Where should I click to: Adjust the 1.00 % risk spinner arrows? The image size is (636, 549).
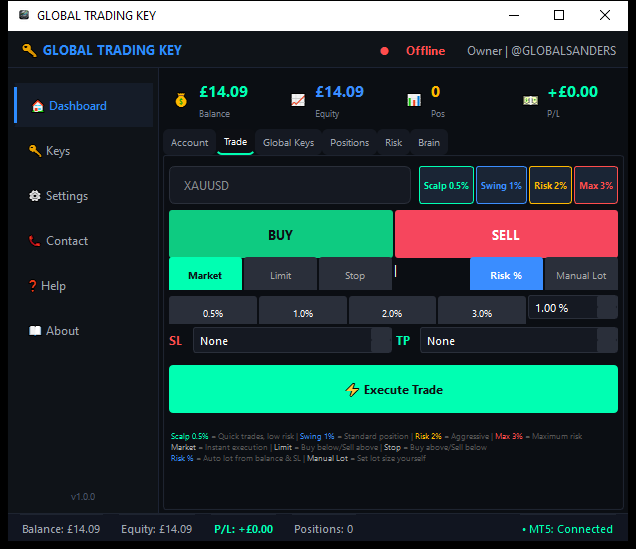[x=607, y=308]
